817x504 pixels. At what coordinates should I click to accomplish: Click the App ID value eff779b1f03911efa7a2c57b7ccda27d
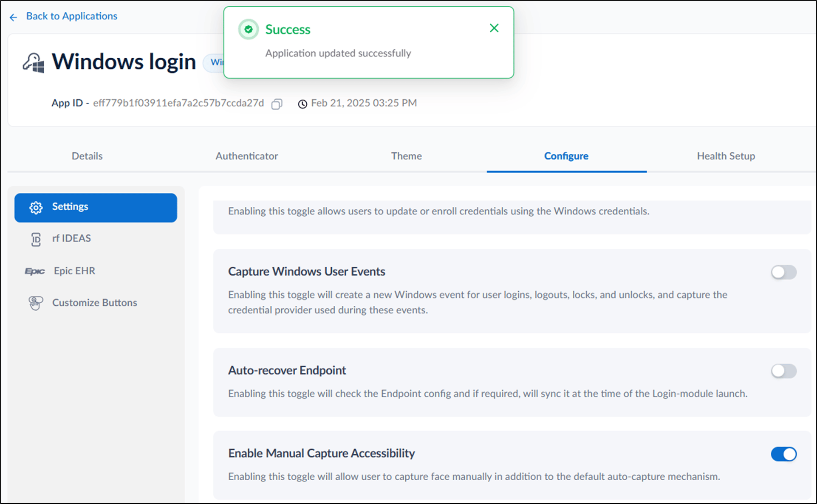tap(178, 103)
